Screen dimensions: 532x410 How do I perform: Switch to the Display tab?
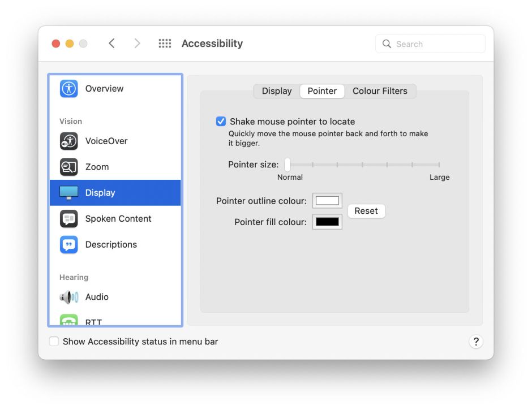click(x=277, y=91)
